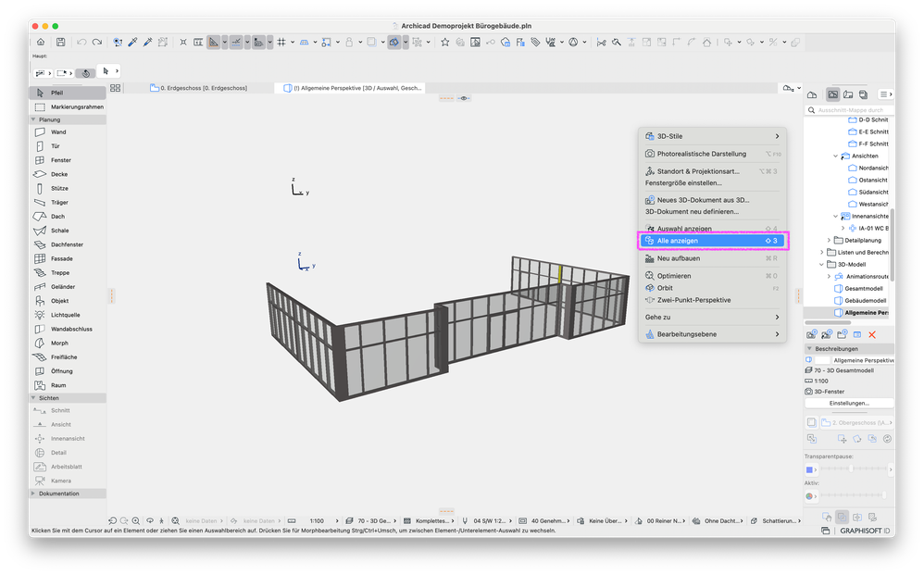Toggle the grid snap icon in toolbar
Screen dimensions: 924x575
click(281, 43)
